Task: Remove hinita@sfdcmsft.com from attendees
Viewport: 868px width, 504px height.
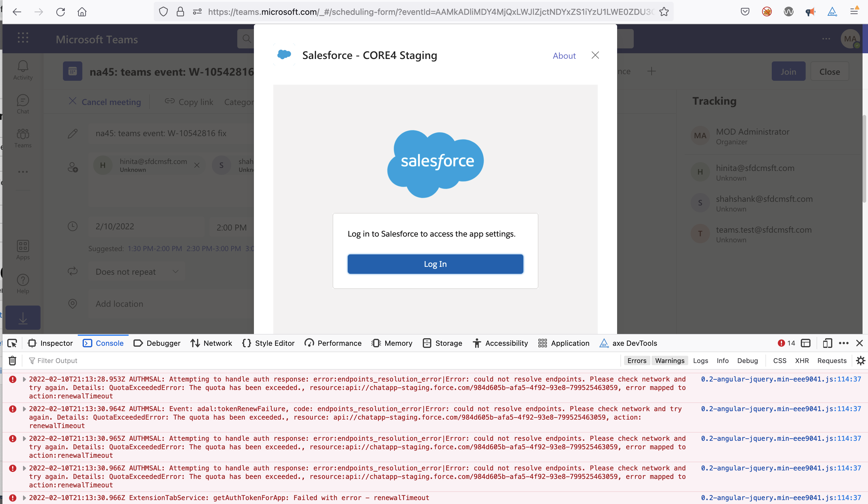Action: pos(197,165)
